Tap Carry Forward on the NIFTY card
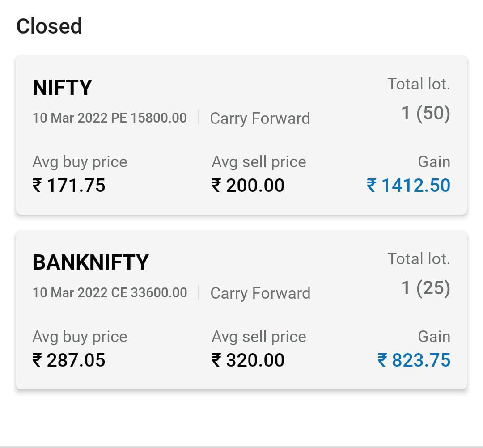Image resolution: width=483 pixels, height=448 pixels. (260, 118)
